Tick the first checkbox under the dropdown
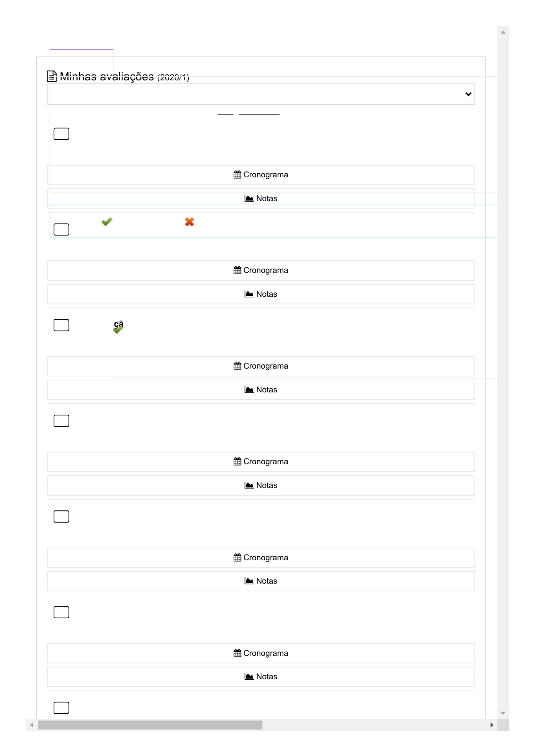The height and width of the screenshot is (756, 534). click(x=61, y=134)
